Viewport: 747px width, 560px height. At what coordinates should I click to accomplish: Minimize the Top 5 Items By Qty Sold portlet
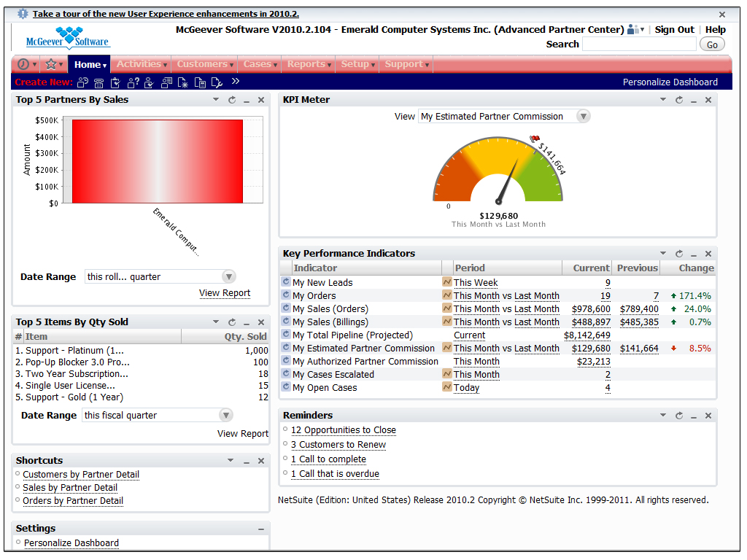247,322
